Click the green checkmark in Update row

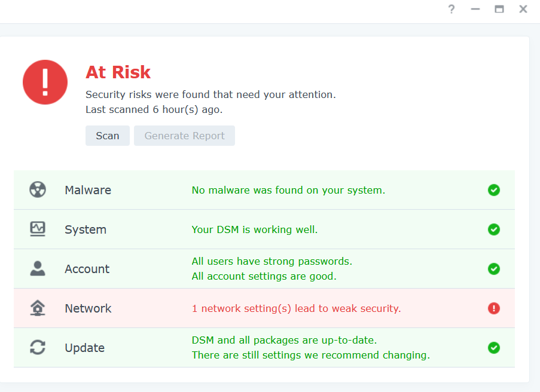point(493,348)
